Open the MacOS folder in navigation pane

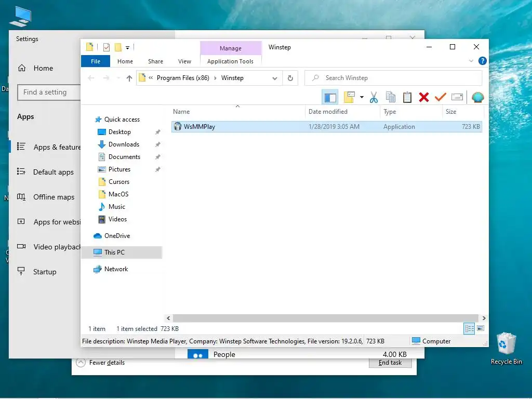(x=118, y=194)
